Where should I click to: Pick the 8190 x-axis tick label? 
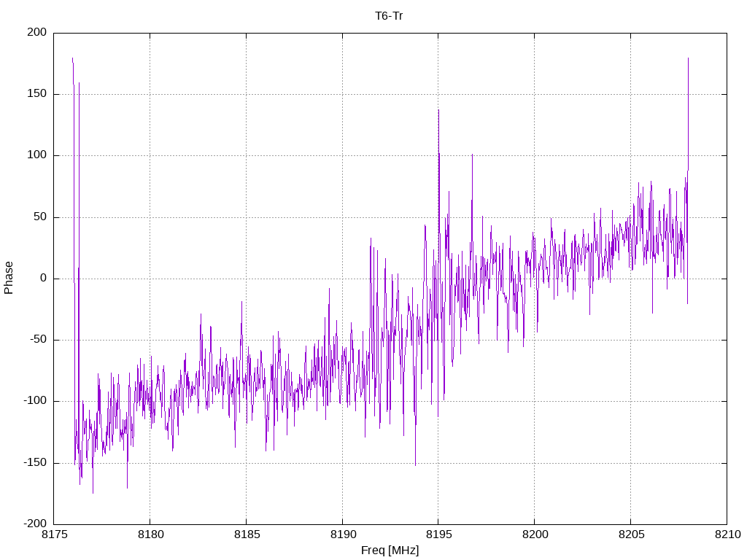[x=342, y=536]
